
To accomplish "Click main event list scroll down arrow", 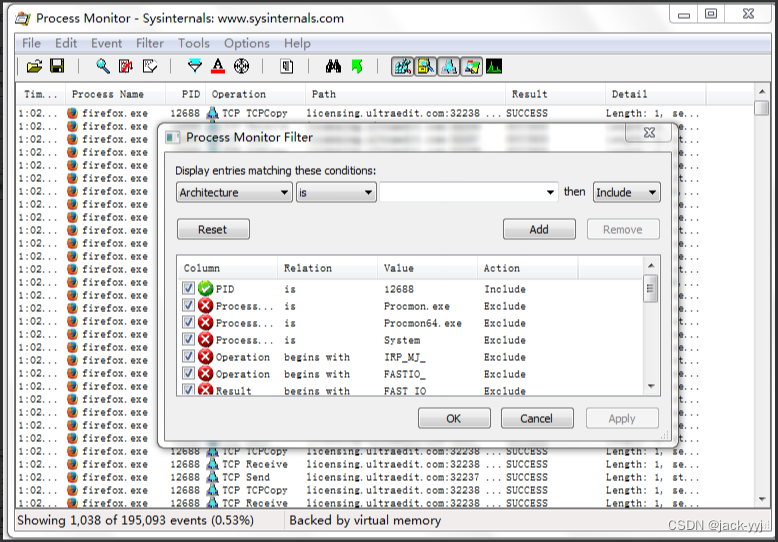I will tap(762, 499).
